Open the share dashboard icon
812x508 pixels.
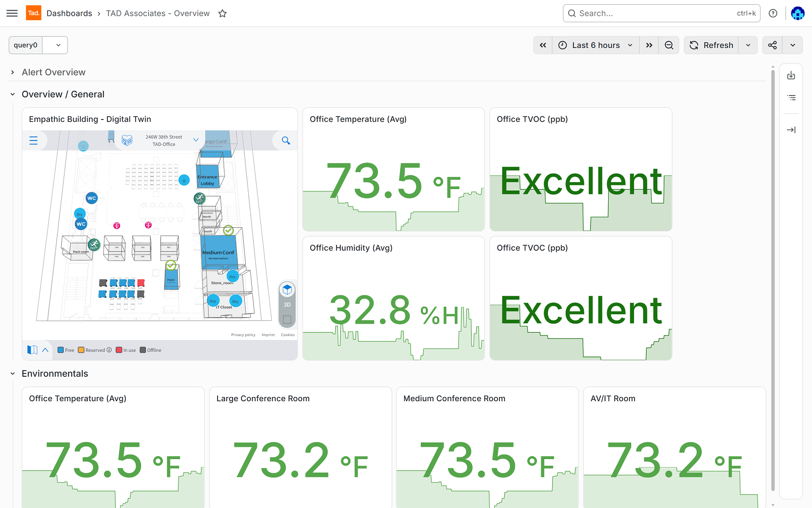click(x=772, y=45)
